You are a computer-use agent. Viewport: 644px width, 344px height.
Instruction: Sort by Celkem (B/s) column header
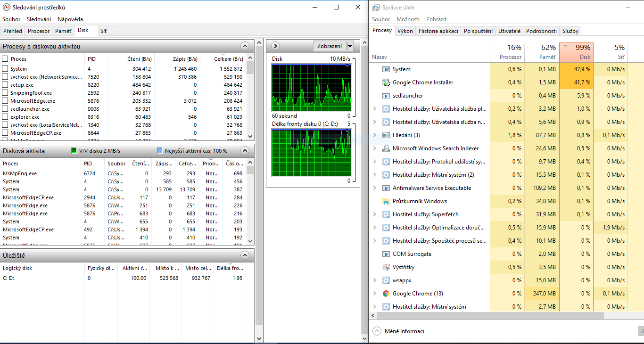click(x=223, y=59)
